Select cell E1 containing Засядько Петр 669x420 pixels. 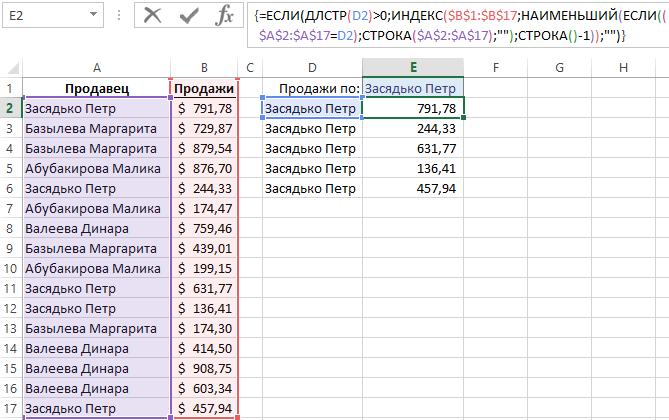click(x=413, y=88)
